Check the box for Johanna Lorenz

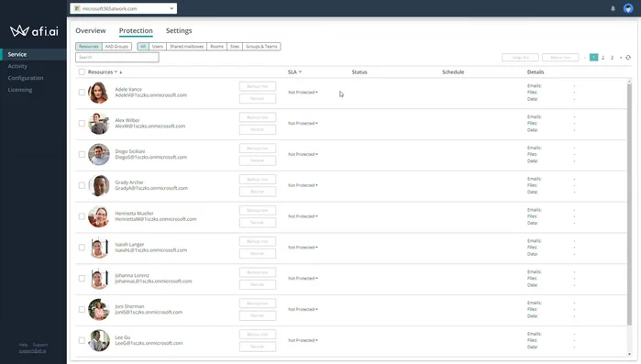click(x=82, y=279)
